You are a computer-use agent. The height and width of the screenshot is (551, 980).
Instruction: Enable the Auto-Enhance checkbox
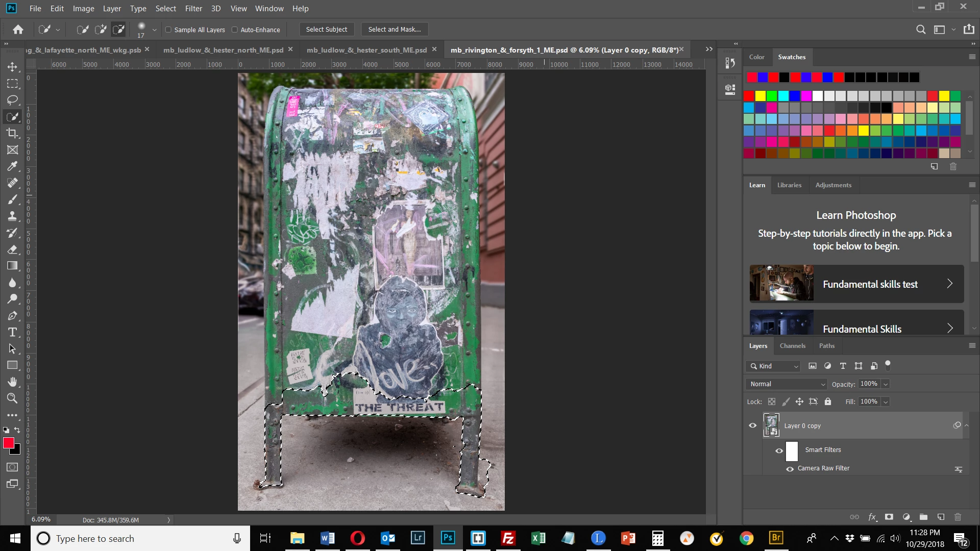[x=235, y=30]
